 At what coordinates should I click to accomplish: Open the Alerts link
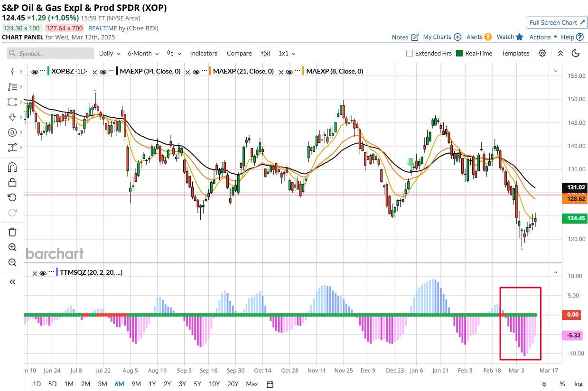479,37
